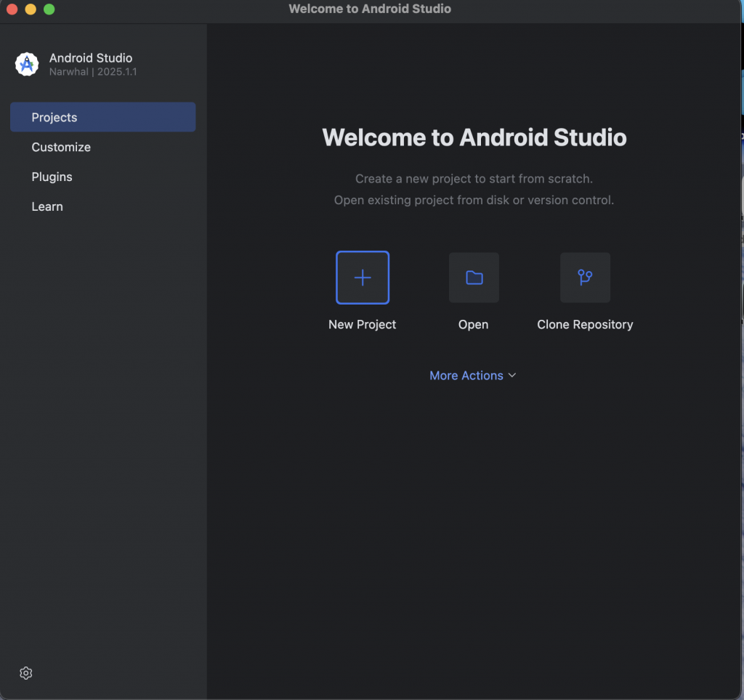Image resolution: width=744 pixels, height=700 pixels.
Task: Switch to the Customize section
Action: [61, 147]
